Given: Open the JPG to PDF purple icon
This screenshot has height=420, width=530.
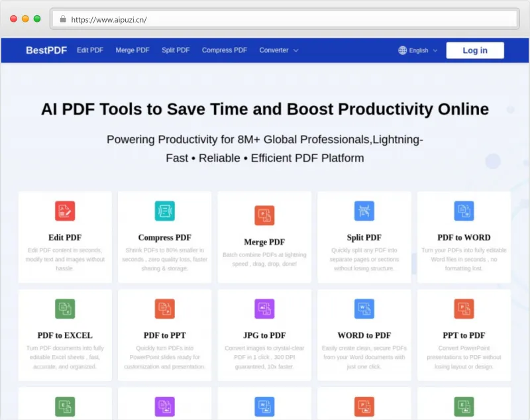Looking at the screenshot, I should [x=264, y=309].
